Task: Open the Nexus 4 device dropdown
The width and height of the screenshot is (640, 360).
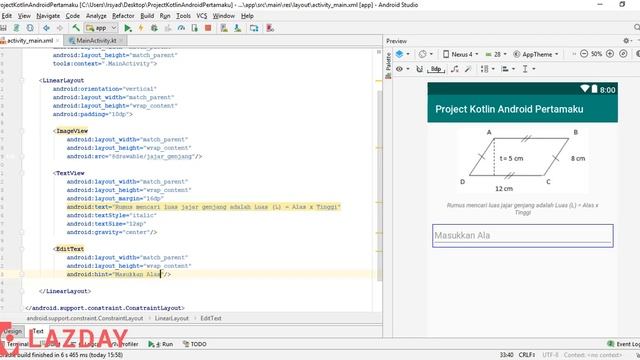Action: click(x=460, y=54)
